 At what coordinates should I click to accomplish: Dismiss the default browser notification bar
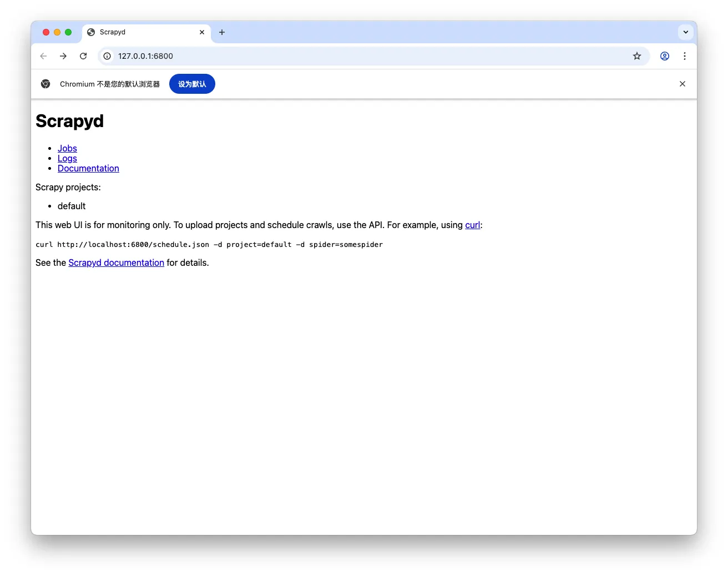click(x=682, y=84)
